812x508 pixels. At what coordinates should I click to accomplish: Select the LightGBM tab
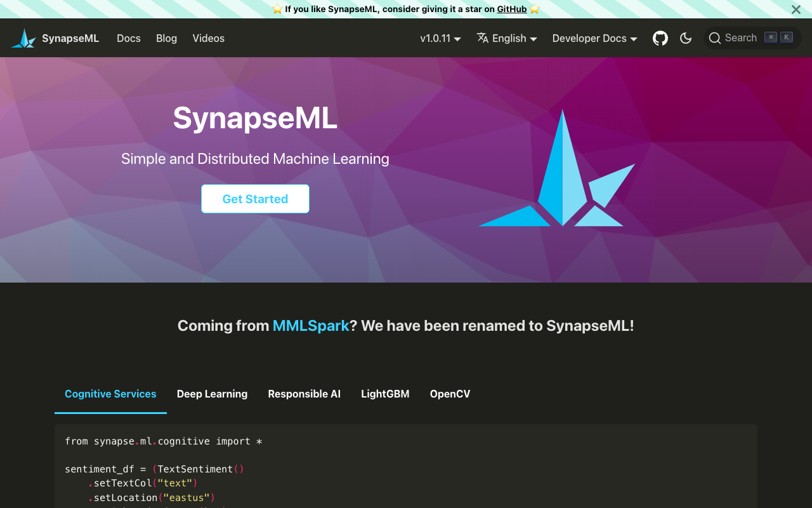[x=385, y=394]
